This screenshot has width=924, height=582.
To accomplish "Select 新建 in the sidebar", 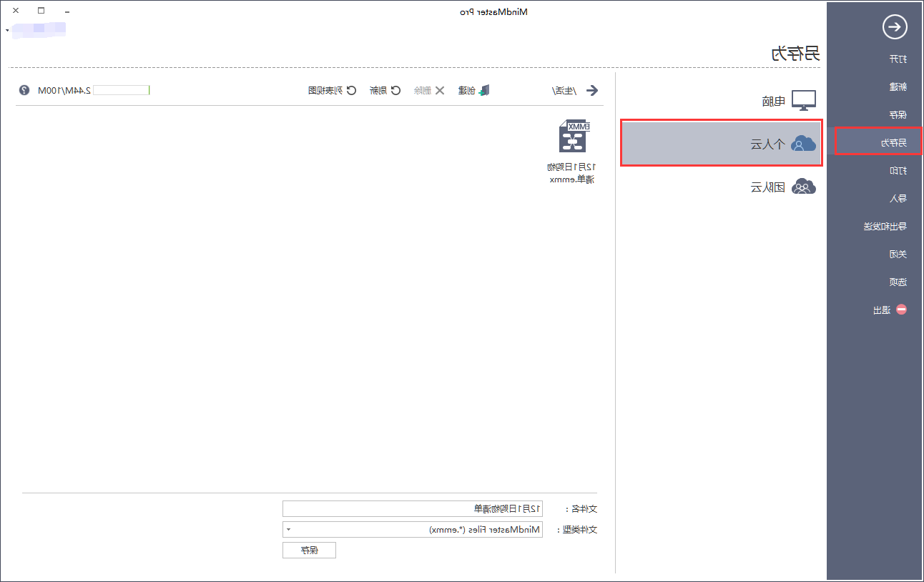I will 898,87.
